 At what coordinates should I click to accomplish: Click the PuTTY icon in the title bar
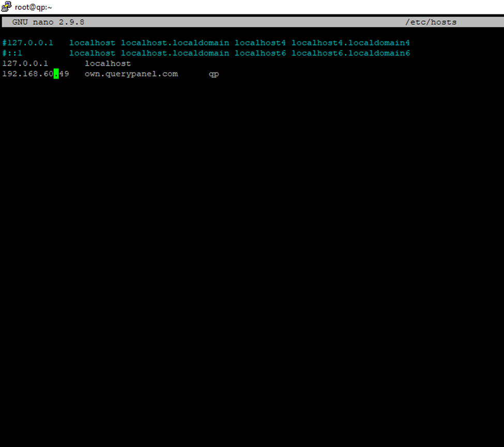pos(6,7)
